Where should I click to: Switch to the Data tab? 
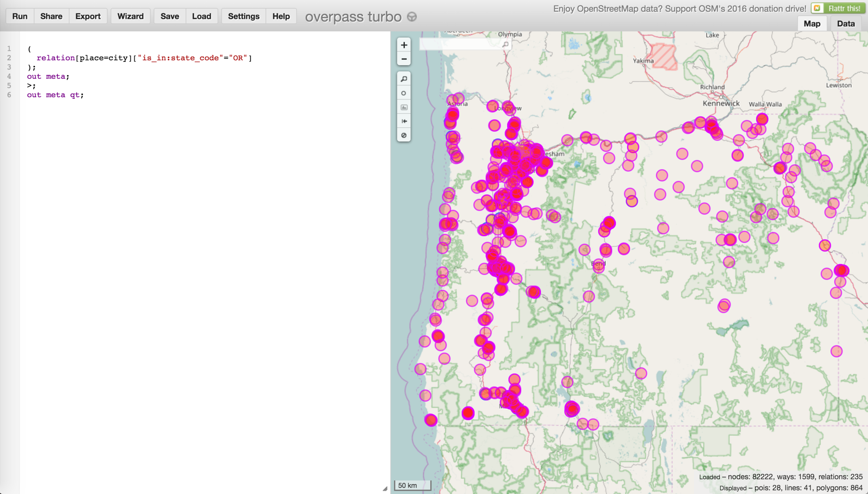pos(846,24)
